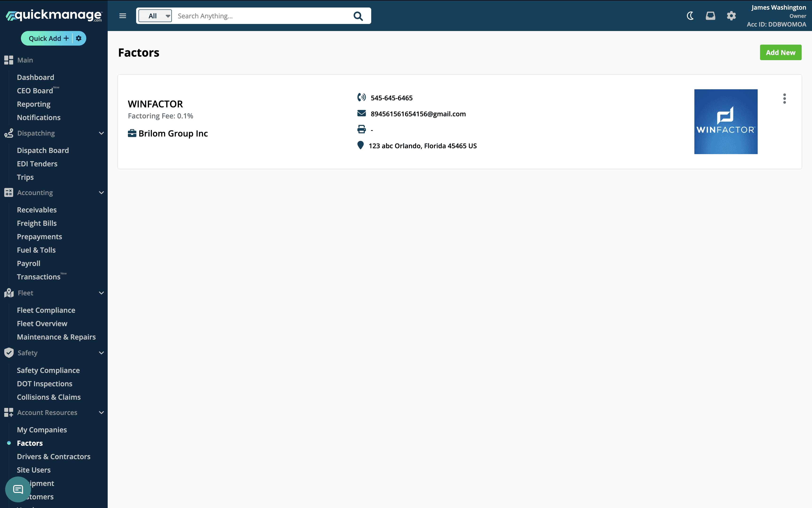812x508 pixels.
Task: Click the hamburger menu to collapse the sidebar
Action: coord(123,16)
